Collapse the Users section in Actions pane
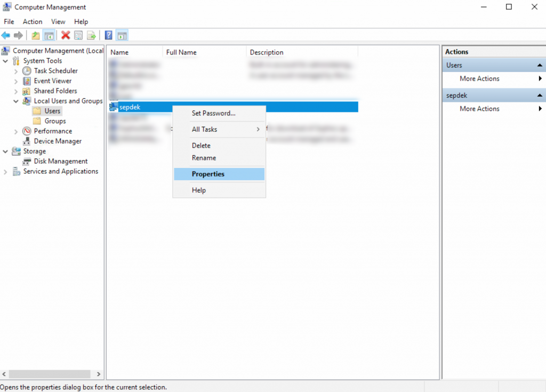 tap(540, 65)
